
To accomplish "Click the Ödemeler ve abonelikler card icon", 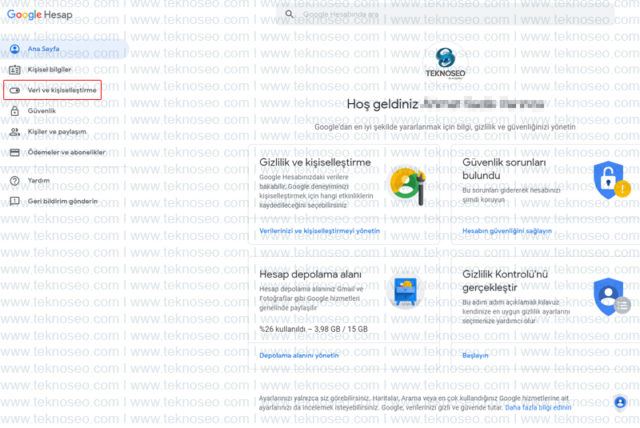I will 15,153.
